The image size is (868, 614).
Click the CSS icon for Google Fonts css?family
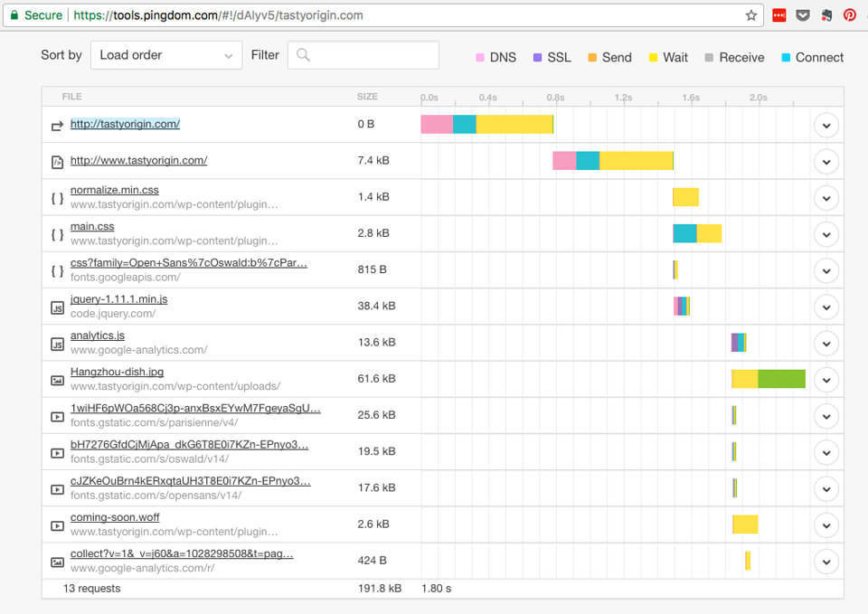pos(57,271)
